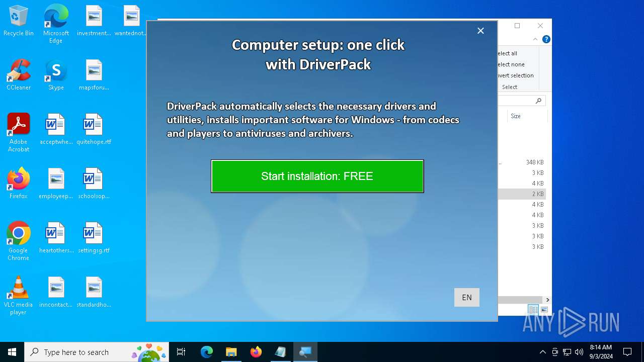Image resolution: width=644 pixels, height=362 pixels.
Task: Switch Explorer to details view
Action: tap(533, 310)
